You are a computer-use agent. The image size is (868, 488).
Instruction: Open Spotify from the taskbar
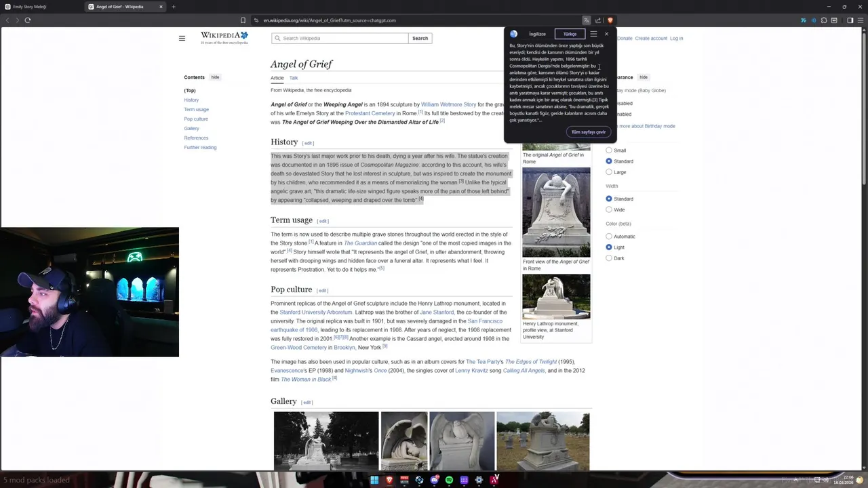(449, 480)
